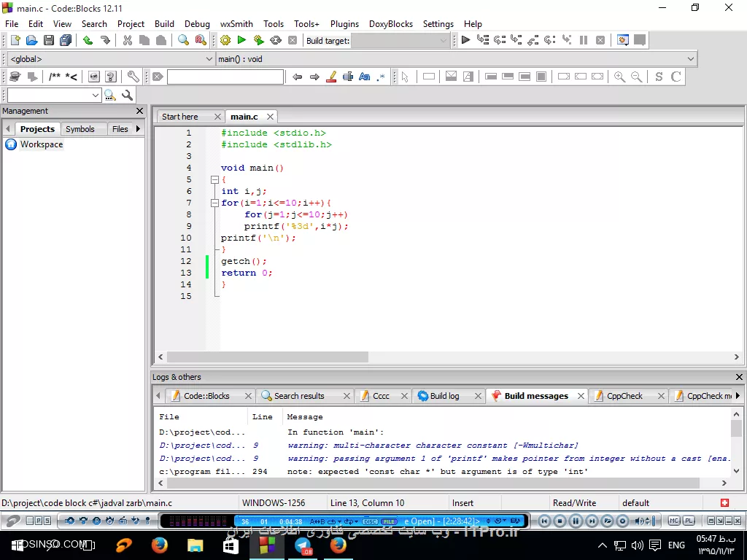
Task: Toggle Match case (Aa) search option
Action: (365, 77)
